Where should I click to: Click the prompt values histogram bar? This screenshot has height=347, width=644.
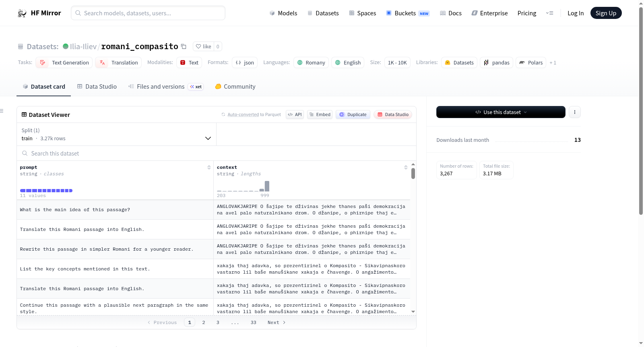[x=46, y=191]
